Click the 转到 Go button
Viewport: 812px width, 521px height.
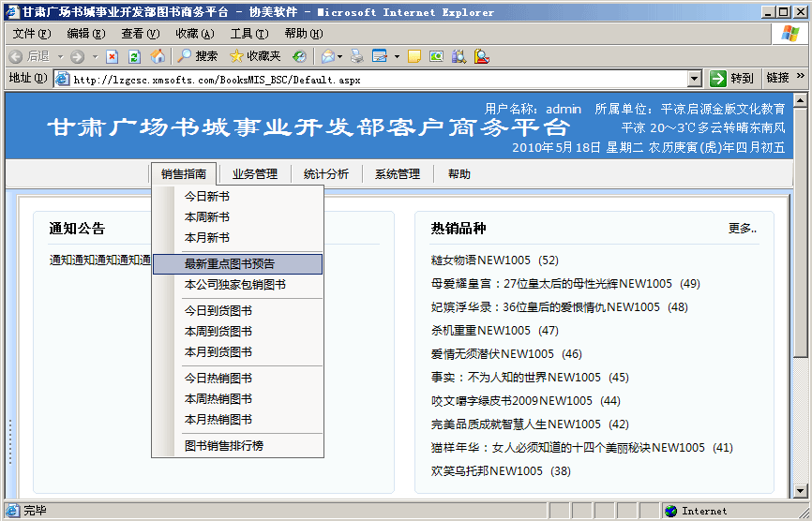pos(732,80)
